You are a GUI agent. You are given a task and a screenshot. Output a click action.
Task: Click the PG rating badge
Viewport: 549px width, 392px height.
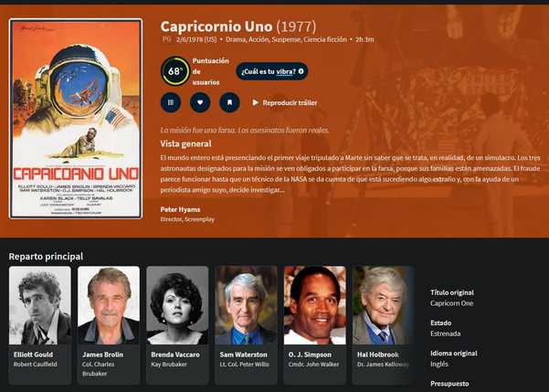click(x=166, y=39)
